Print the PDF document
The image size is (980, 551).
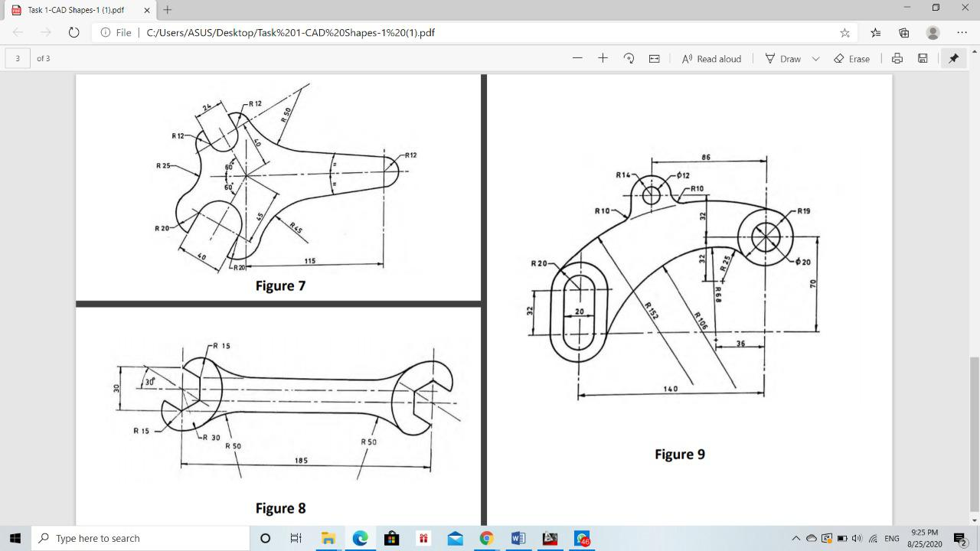point(896,58)
